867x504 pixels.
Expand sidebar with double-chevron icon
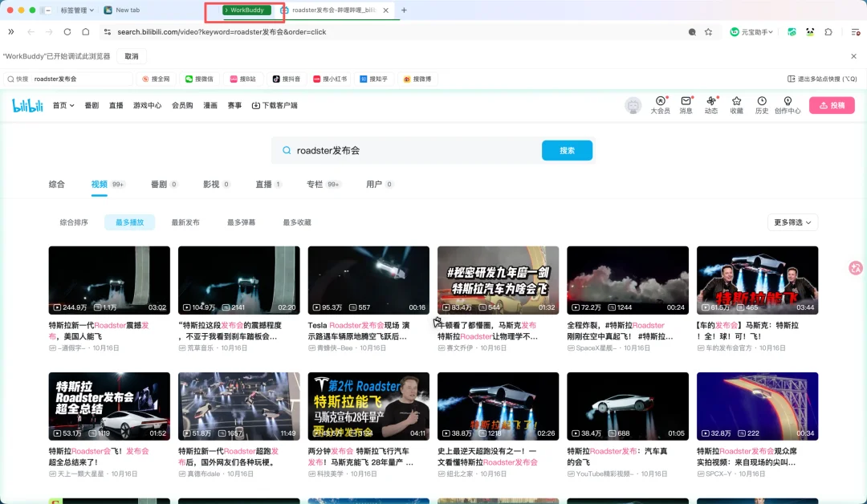coord(11,32)
